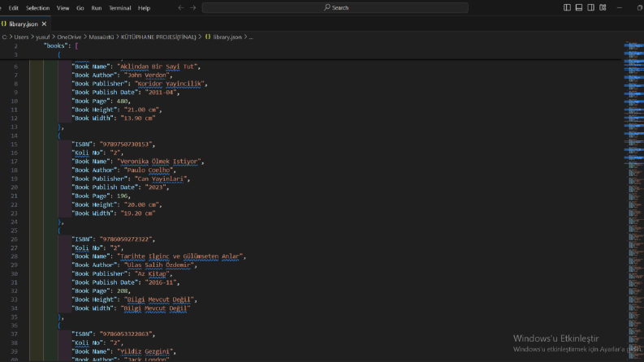Open the Customize Layout icon
The image size is (644, 362).
(603, 8)
